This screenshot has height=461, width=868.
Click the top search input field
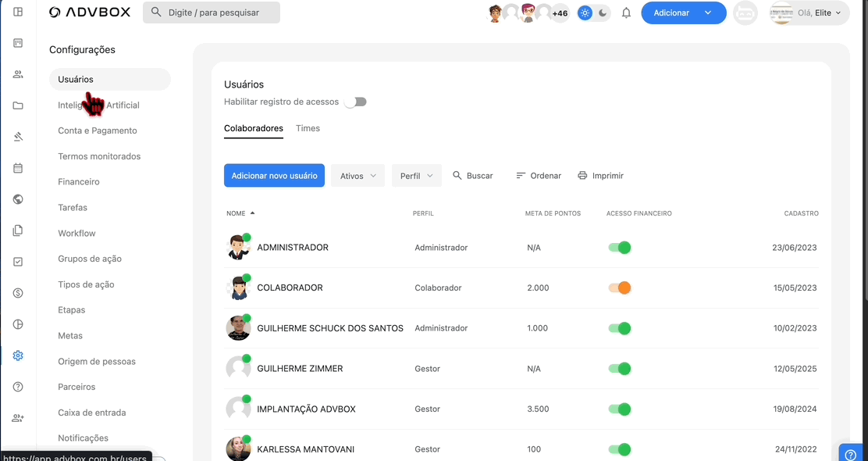(212, 13)
